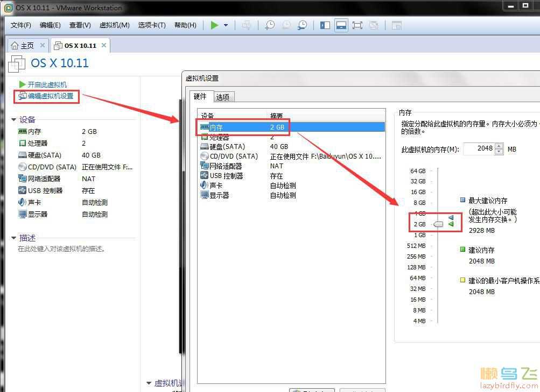Click 处理器 icon in main device list

[x=23, y=143]
